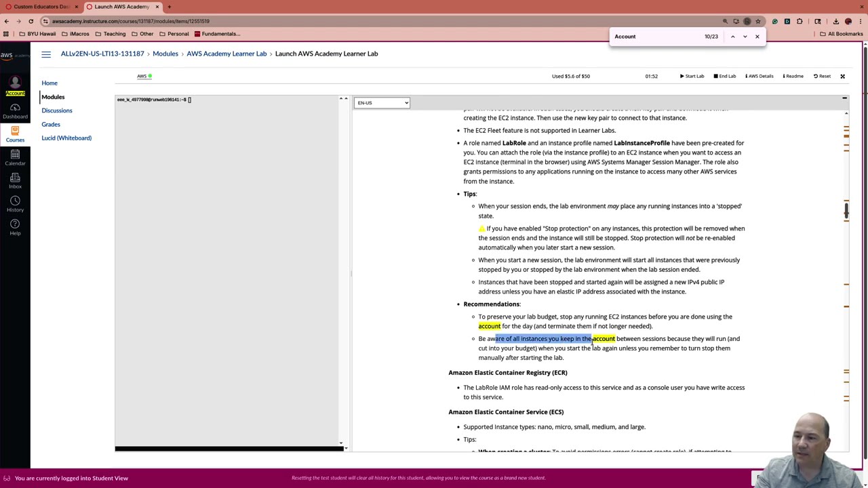
Task: Open the EN-US language dropdown
Action: [x=382, y=103]
